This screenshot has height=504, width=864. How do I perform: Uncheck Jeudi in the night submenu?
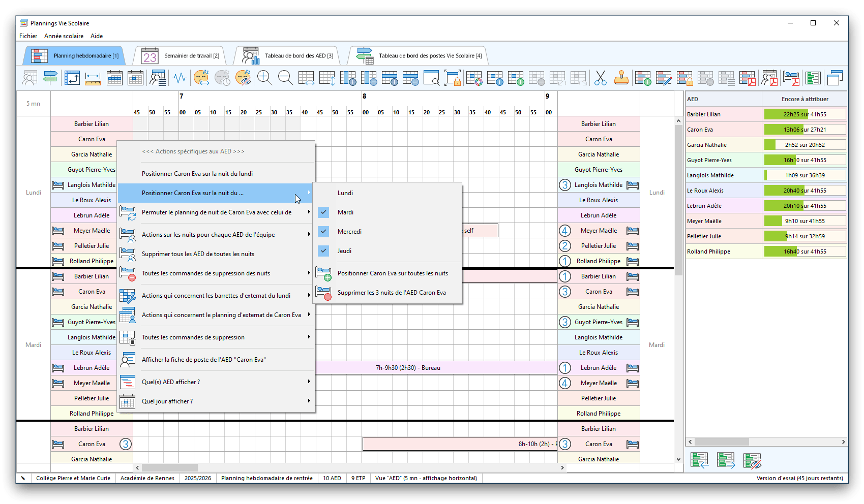click(344, 251)
